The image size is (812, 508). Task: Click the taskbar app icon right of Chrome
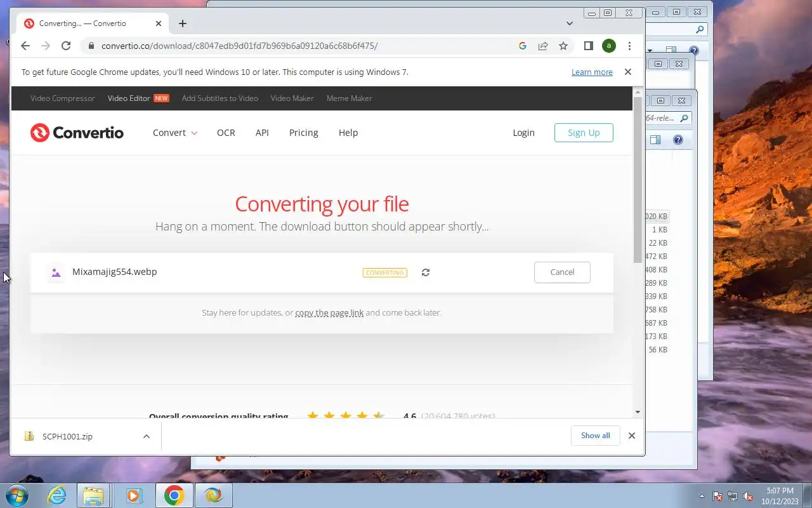pyautogui.click(x=214, y=495)
